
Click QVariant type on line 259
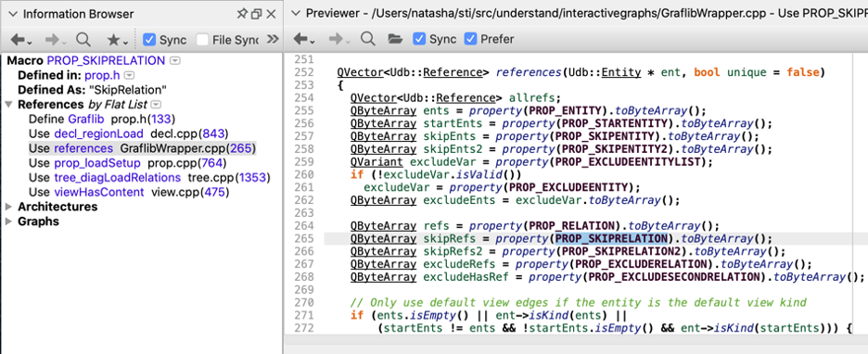pos(377,161)
